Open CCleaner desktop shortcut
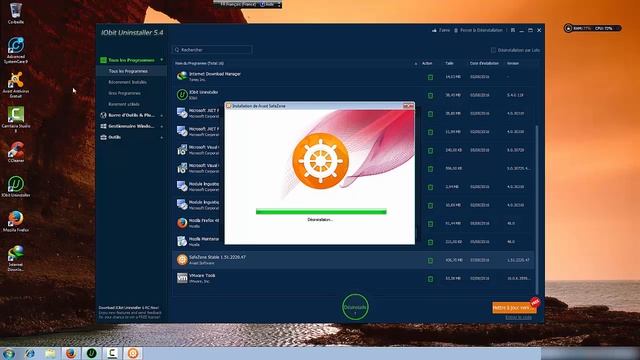This screenshot has height=360, width=640. (x=16, y=152)
